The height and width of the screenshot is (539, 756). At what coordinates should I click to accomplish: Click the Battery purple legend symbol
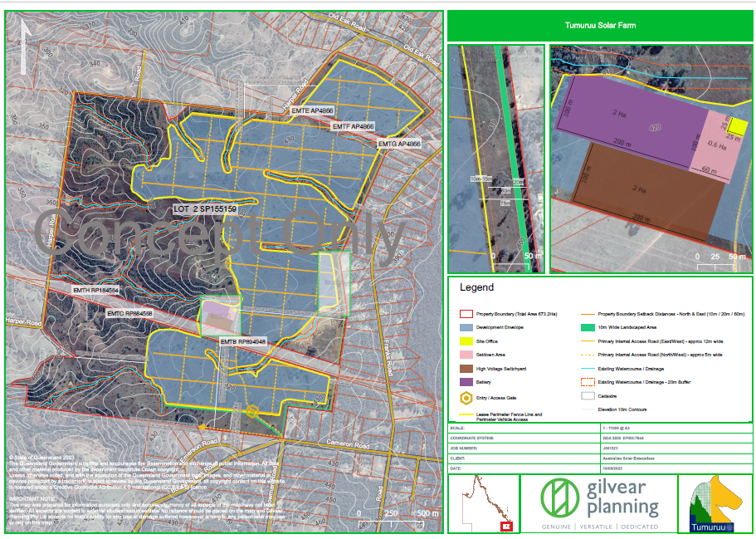click(465, 381)
